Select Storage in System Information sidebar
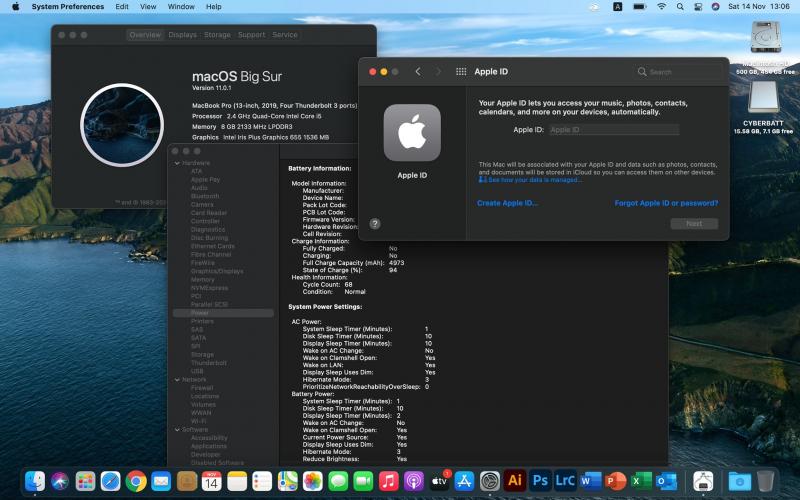800x500 pixels. coord(202,355)
